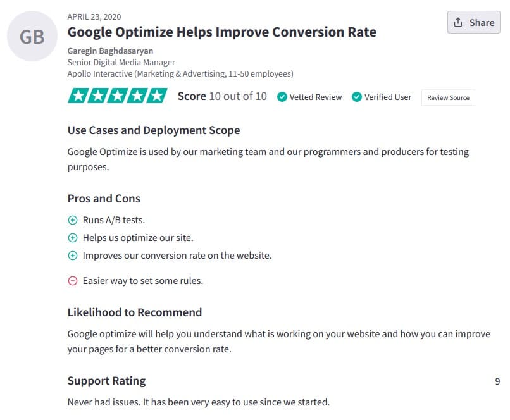
Task: Click the Share button
Action: point(473,22)
